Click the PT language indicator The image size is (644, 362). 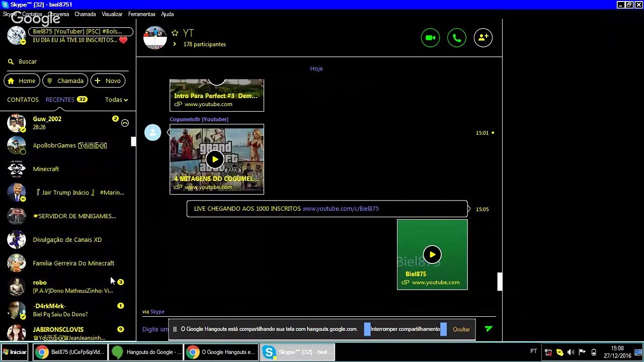533,351
